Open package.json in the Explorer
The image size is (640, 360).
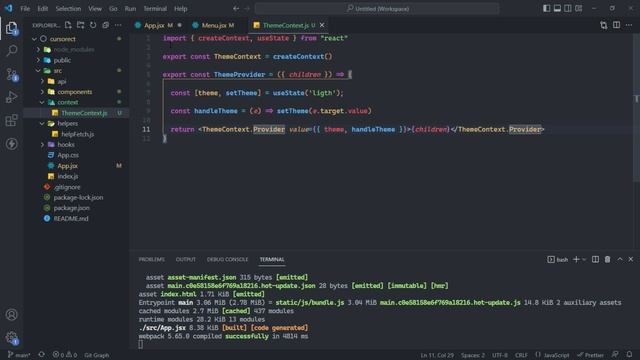point(71,208)
